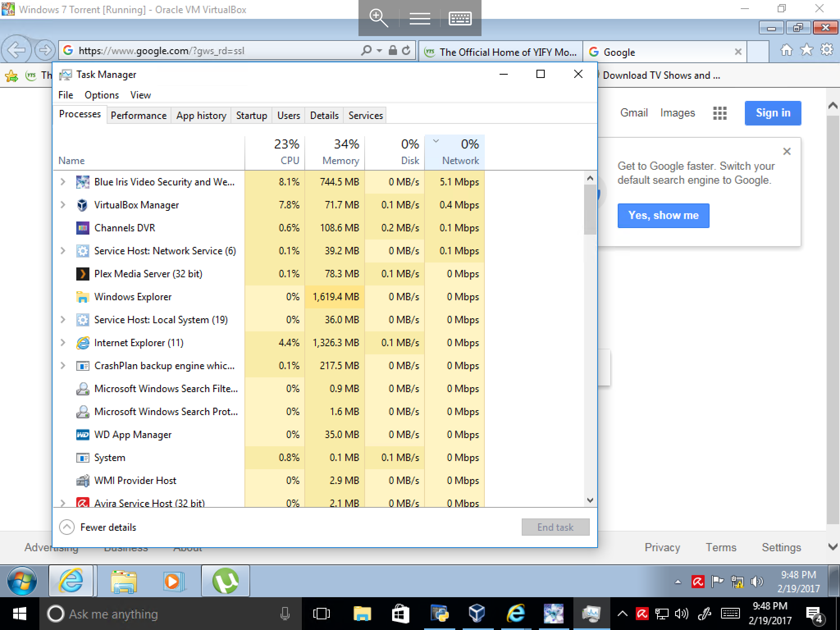The height and width of the screenshot is (630, 840).
Task: Switch to the Performance tab
Action: coord(139,116)
